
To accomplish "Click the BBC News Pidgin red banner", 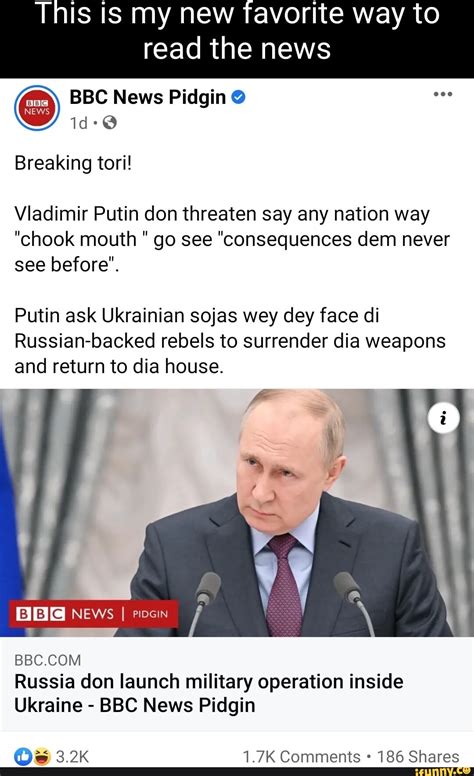I will pyautogui.click(x=94, y=614).
